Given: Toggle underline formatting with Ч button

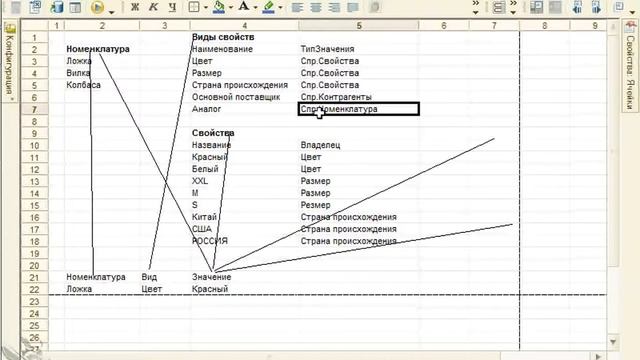Looking at the screenshot, I should (172, 7).
